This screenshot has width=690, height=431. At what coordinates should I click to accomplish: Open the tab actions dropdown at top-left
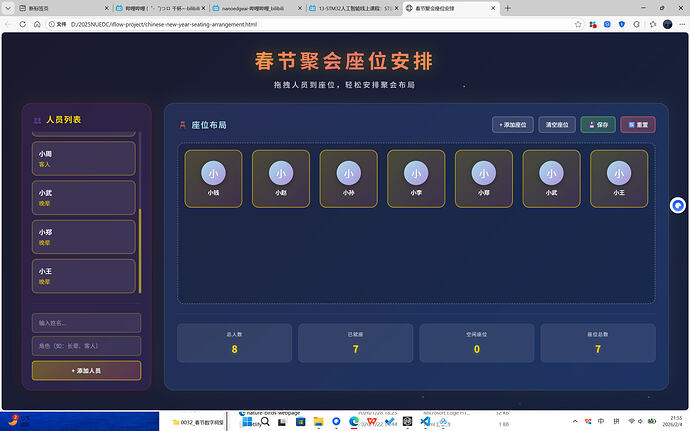pos(7,8)
